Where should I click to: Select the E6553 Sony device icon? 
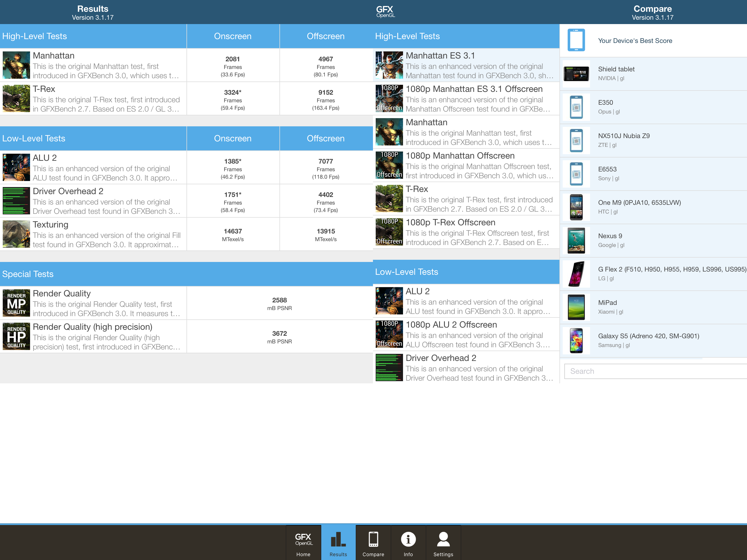click(576, 174)
